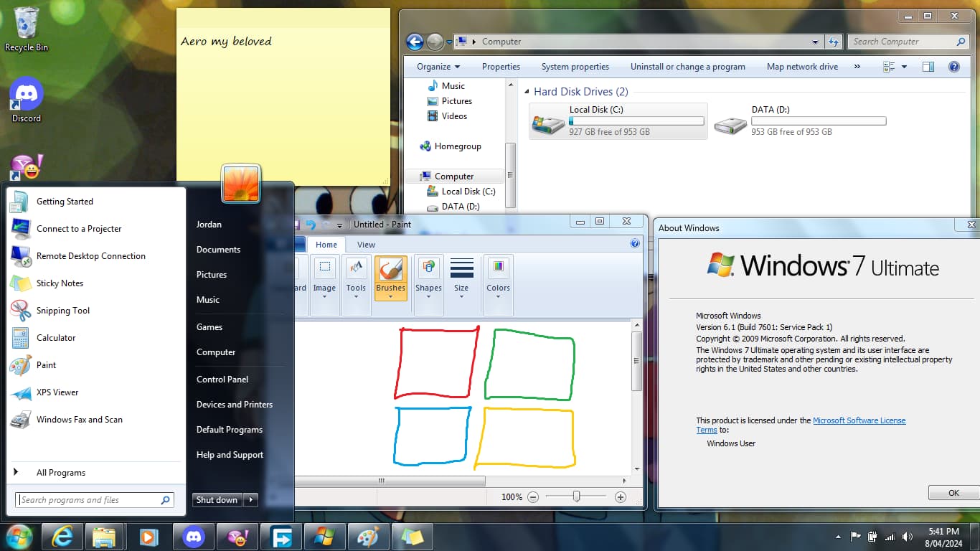Show hidden tray icons arrow
This screenshot has height=551, width=980.
tap(838, 537)
